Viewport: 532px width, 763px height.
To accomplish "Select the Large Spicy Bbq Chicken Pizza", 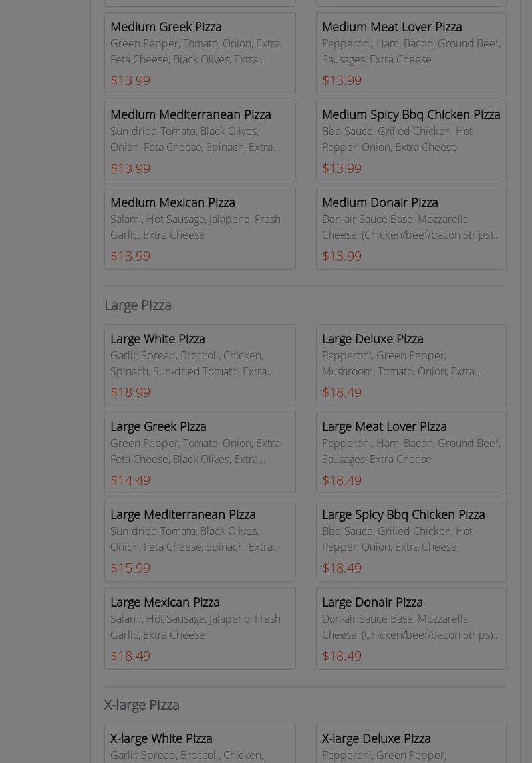I will click(411, 540).
